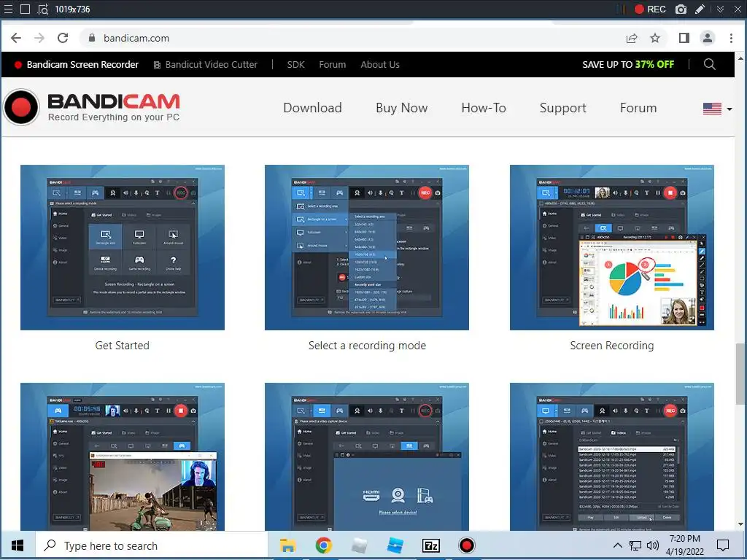Open Bandicut Video Cutter link

(x=205, y=65)
